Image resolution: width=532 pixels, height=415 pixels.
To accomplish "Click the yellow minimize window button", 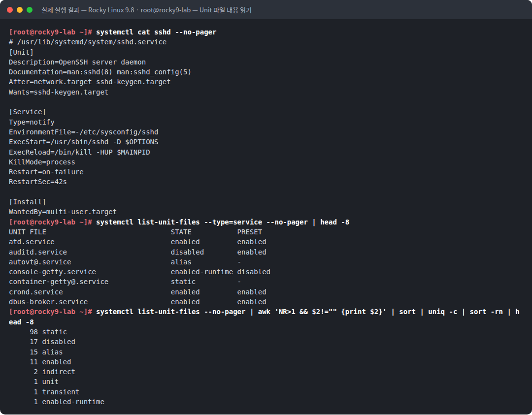I will click(20, 10).
